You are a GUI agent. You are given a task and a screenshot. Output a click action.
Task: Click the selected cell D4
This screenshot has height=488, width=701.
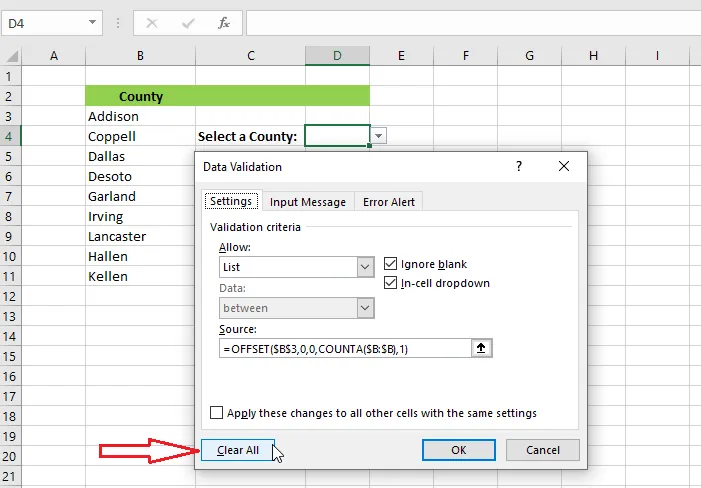click(338, 136)
